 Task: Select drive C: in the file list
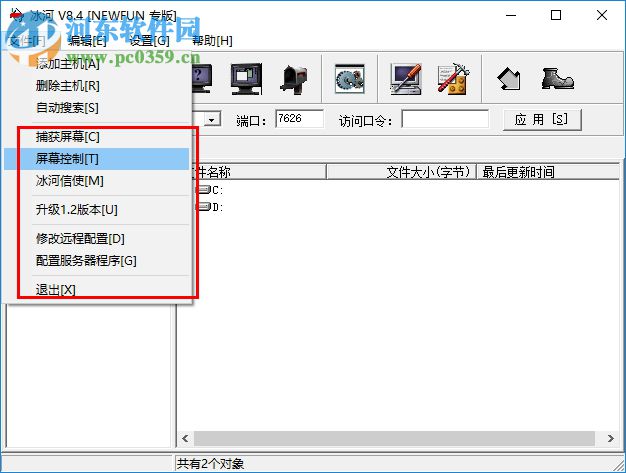click(x=211, y=190)
